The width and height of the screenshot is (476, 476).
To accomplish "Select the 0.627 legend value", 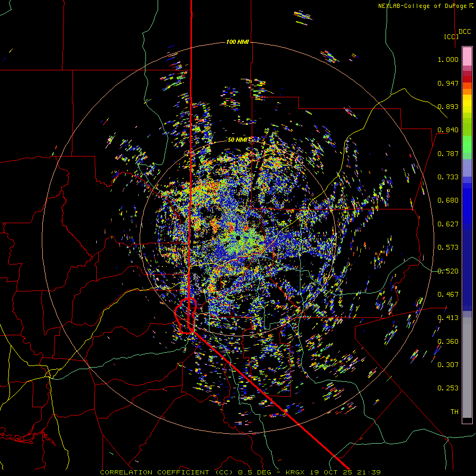I will [x=448, y=224].
